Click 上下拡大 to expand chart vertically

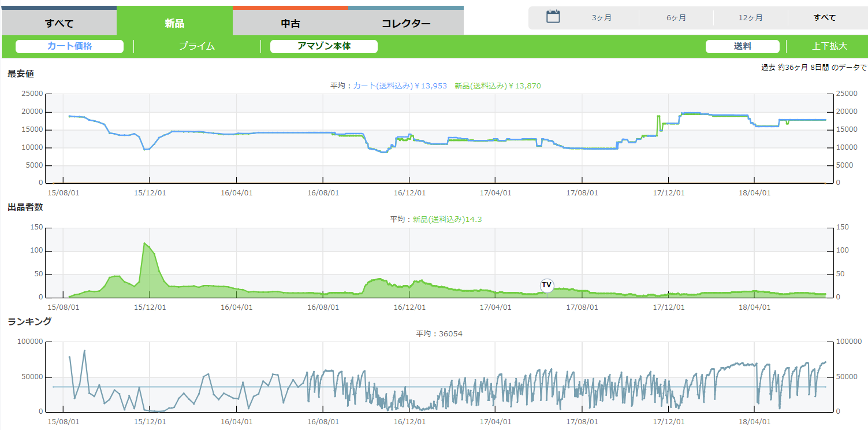click(x=829, y=46)
